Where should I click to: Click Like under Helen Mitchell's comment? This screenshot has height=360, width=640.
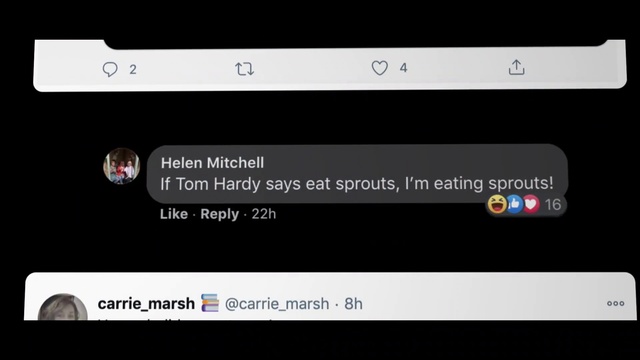(174, 214)
